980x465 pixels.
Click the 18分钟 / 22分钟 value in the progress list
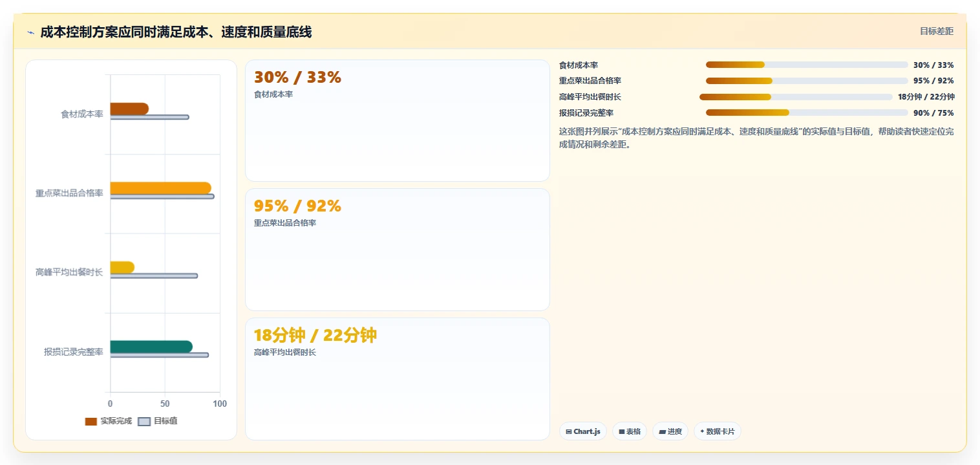(x=926, y=97)
